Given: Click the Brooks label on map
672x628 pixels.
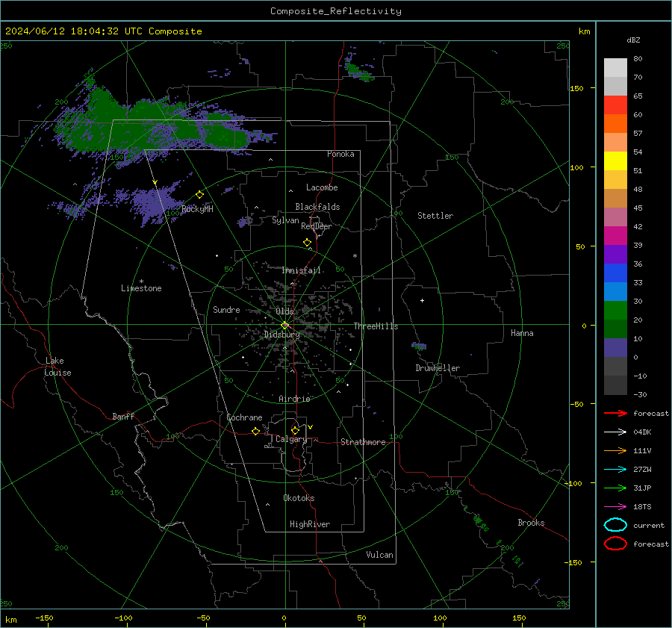Looking at the screenshot, I should tap(531, 523).
